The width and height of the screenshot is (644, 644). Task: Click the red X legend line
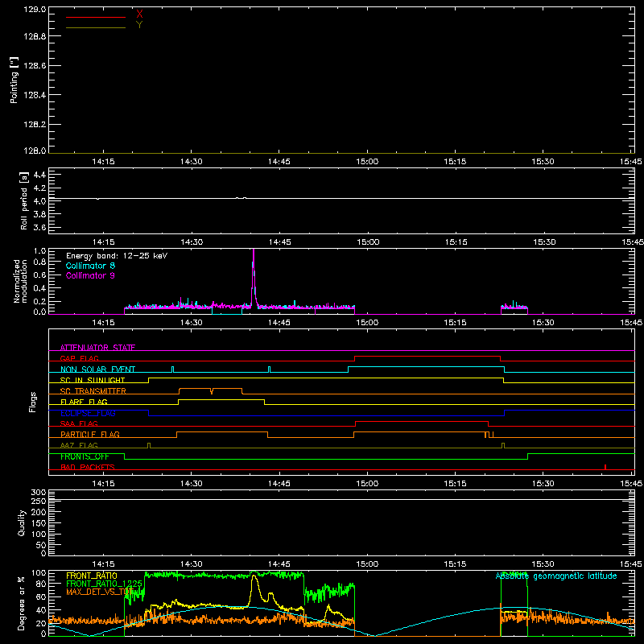(x=96, y=17)
